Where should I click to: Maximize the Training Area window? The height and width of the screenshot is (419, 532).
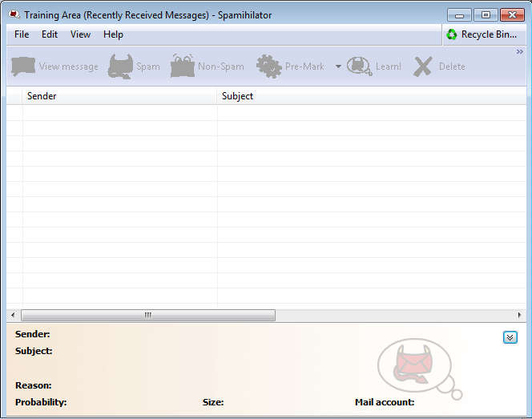pos(486,15)
